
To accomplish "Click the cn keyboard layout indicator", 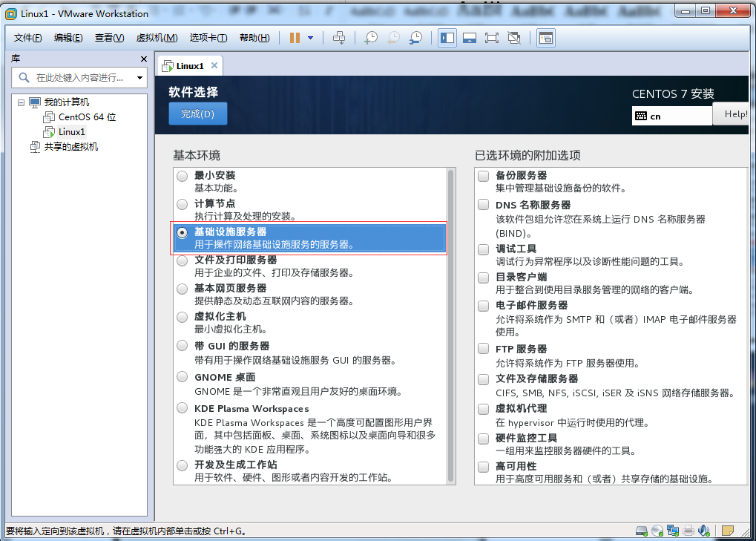I will (x=671, y=116).
